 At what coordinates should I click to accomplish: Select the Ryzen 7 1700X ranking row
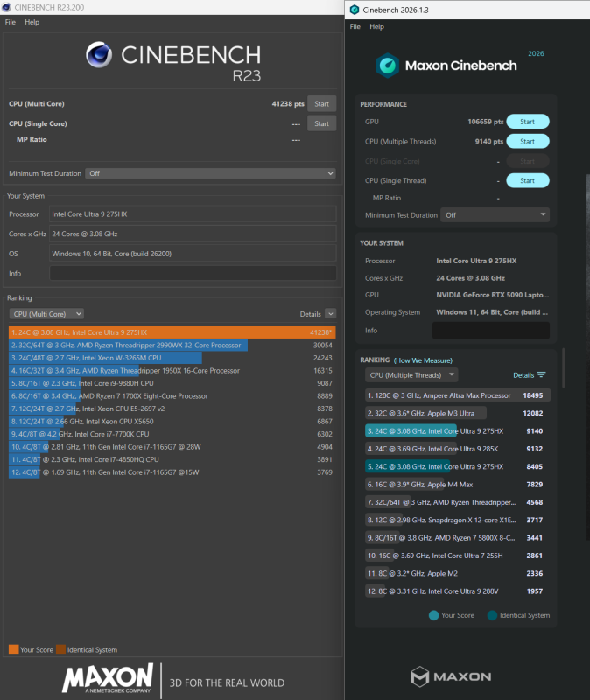172,396
